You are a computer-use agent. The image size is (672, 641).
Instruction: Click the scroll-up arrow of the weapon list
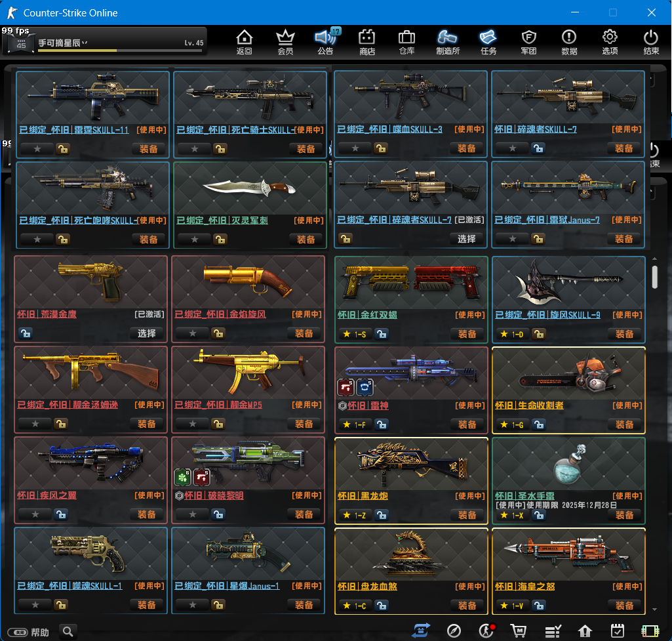[654, 259]
